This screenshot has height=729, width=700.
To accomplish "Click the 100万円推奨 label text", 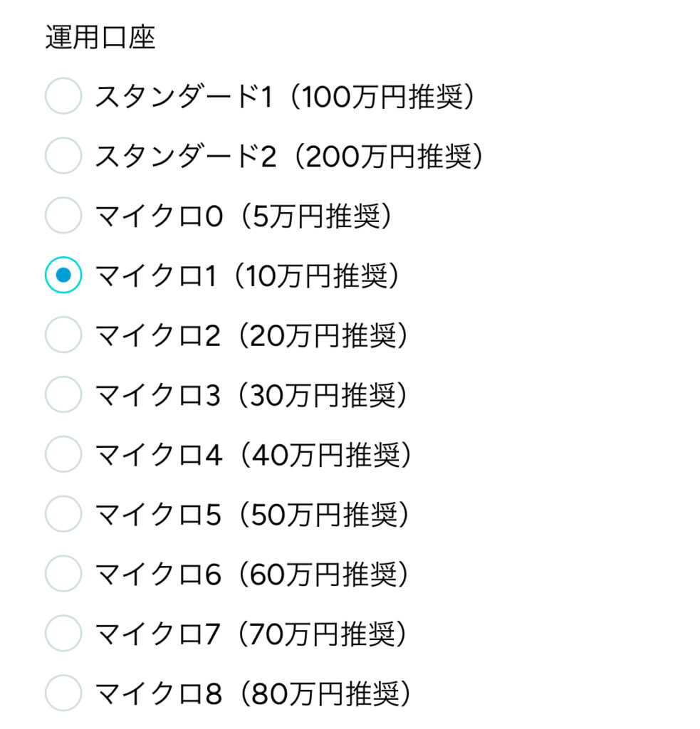I will coord(382,97).
